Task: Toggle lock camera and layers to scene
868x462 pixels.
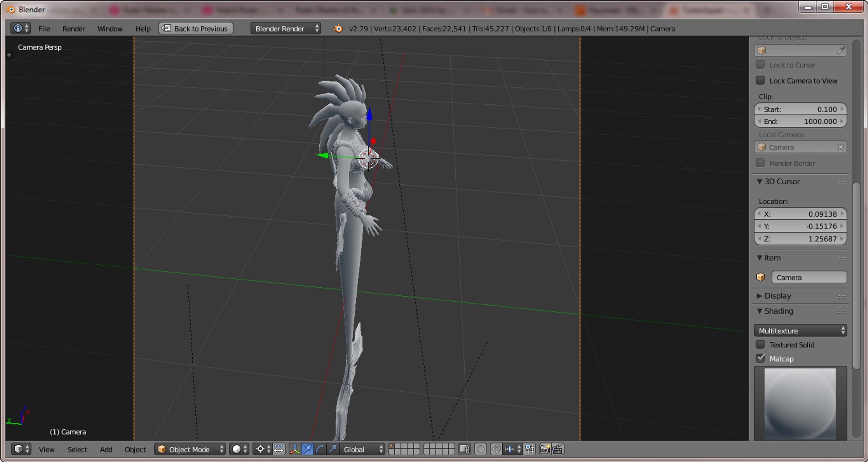Action: tap(465, 449)
